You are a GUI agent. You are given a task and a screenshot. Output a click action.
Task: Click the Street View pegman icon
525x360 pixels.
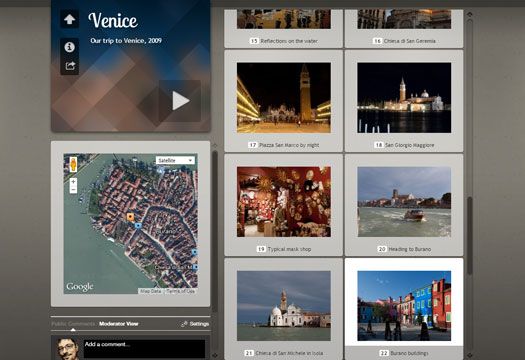[73, 165]
